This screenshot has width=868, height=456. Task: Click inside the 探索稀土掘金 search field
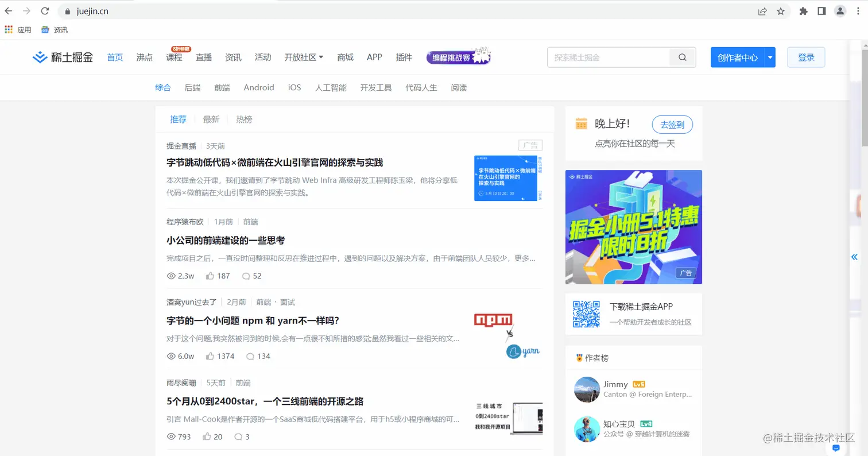pyautogui.click(x=609, y=57)
